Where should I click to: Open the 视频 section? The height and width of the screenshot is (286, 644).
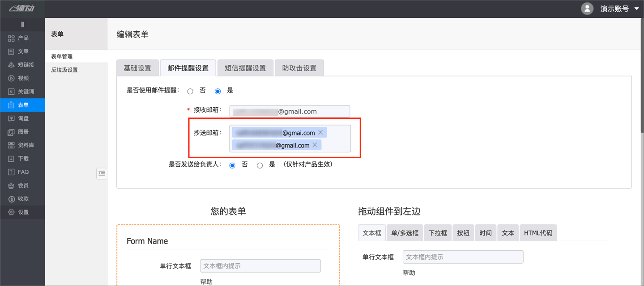22,78
